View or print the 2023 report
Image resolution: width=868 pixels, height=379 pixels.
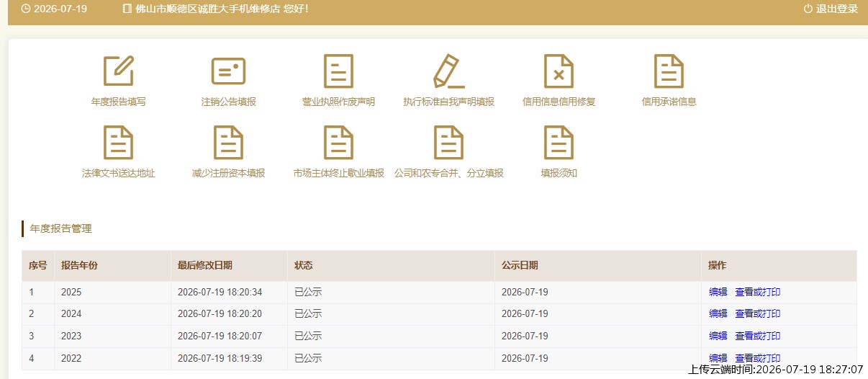tap(757, 336)
